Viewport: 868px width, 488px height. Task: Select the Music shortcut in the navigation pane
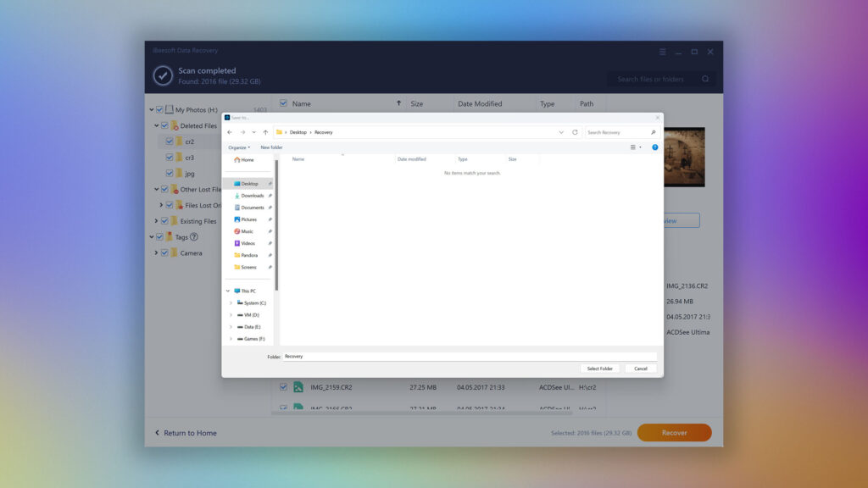pyautogui.click(x=247, y=230)
